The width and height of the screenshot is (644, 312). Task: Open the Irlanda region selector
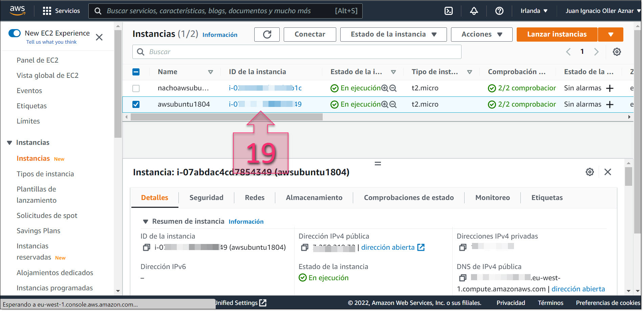(x=534, y=10)
